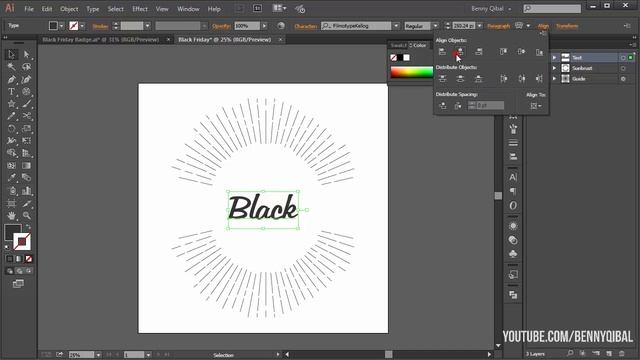
Task: Open the Object menu
Action: [69, 9]
